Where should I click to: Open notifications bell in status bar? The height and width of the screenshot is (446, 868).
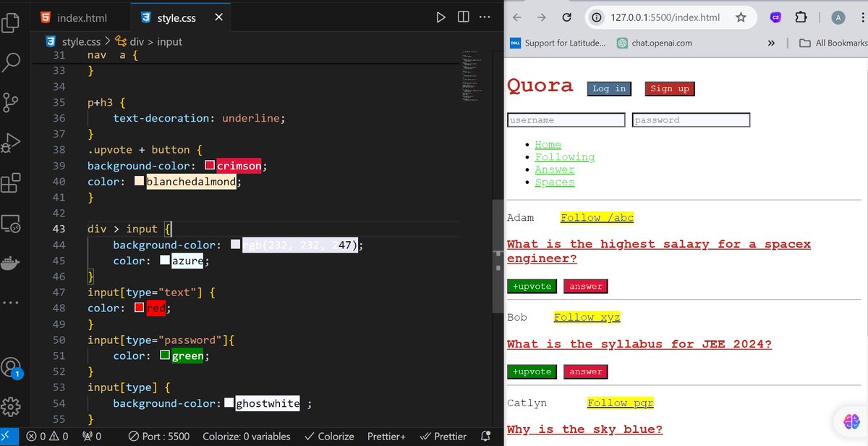click(486, 437)
